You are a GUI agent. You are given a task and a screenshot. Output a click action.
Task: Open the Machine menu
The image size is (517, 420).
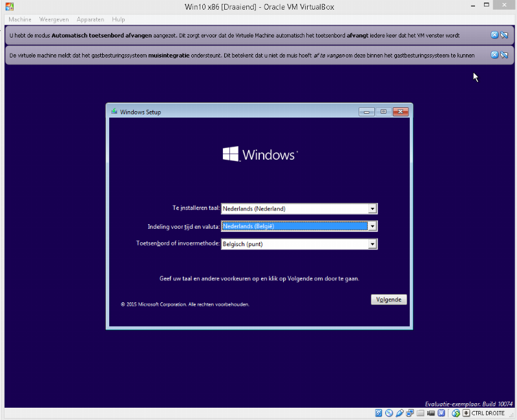[20, 19]
